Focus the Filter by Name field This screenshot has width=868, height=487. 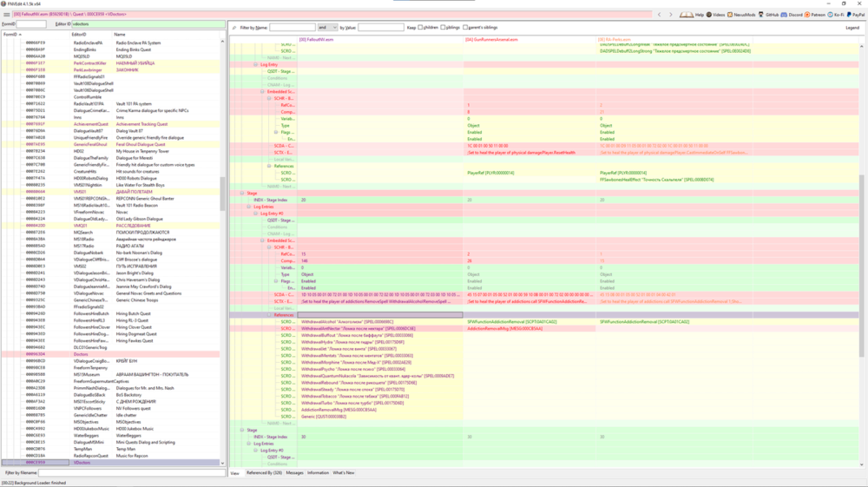(x=293, y=27)
